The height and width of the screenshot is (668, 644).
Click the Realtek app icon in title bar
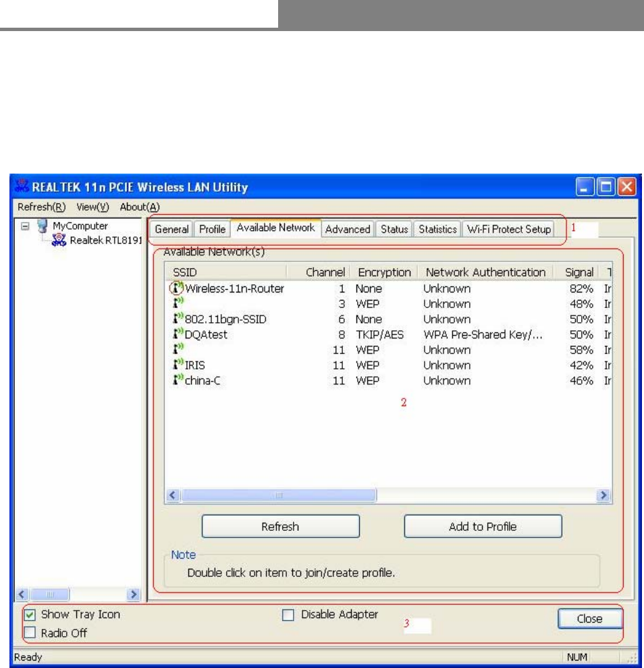click(22, 186)
